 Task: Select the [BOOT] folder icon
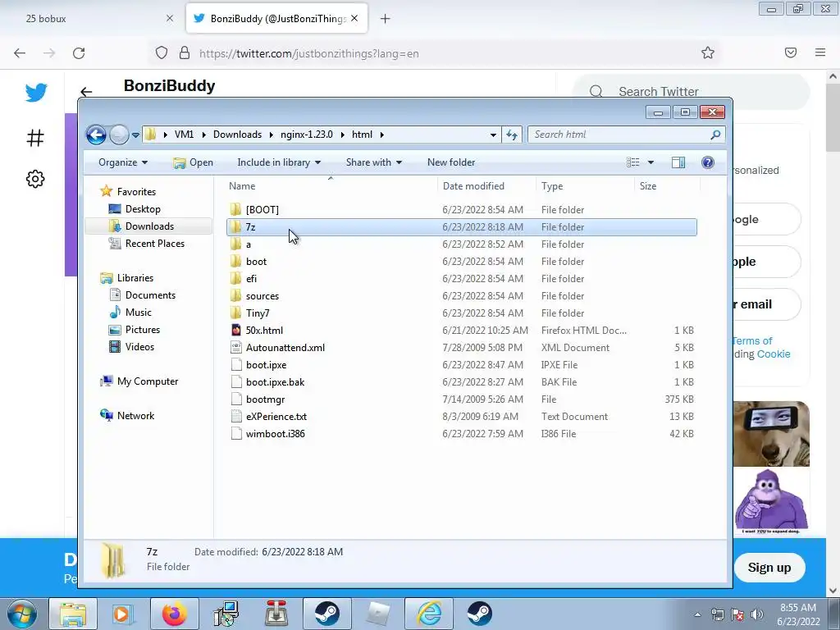[235, 209]
